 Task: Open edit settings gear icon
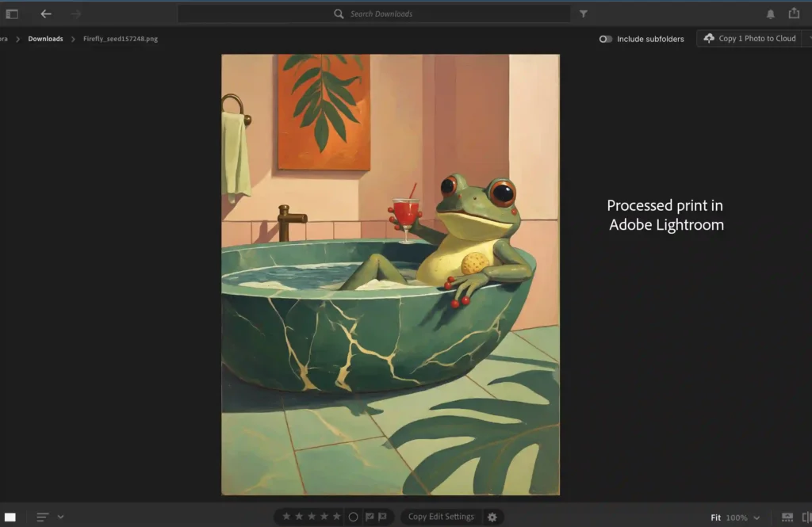492,517
